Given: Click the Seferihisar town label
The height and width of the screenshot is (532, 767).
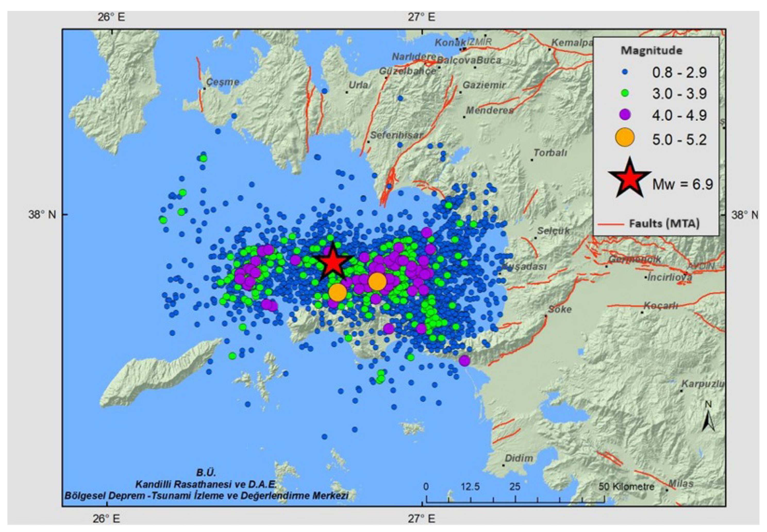Looking at the screenshot, I should tap(396, 135).
